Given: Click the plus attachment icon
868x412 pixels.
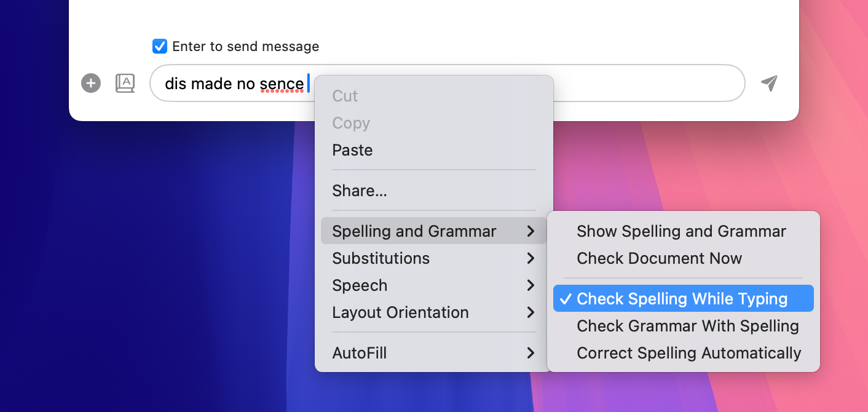Looking at the screenshot, I should tap(91, 83).
